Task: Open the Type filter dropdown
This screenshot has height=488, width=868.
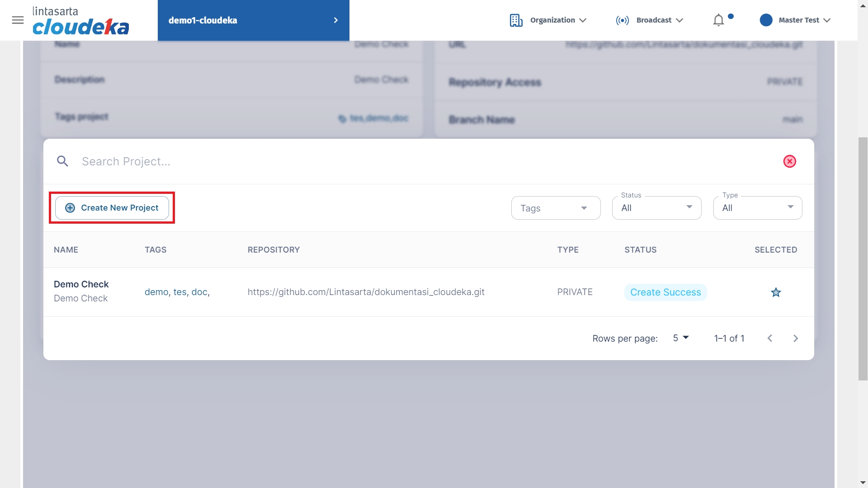Action: click(757, 208)
